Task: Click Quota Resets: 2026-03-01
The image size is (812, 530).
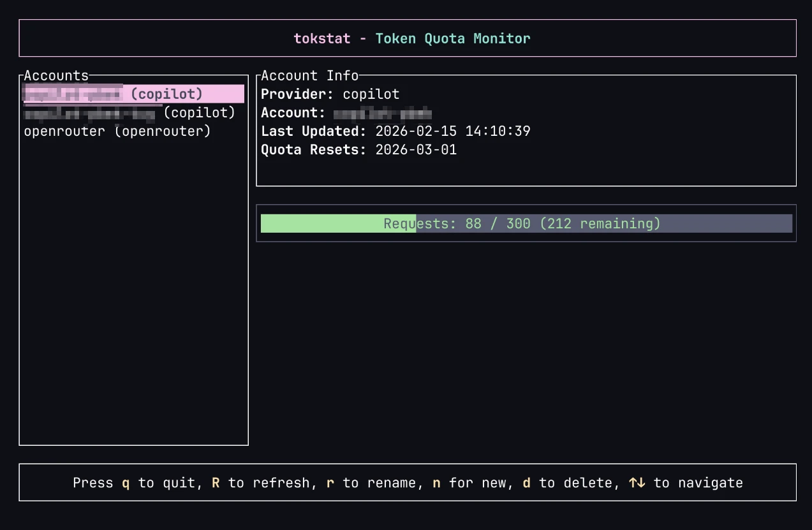Action: (x=359, y=150)
